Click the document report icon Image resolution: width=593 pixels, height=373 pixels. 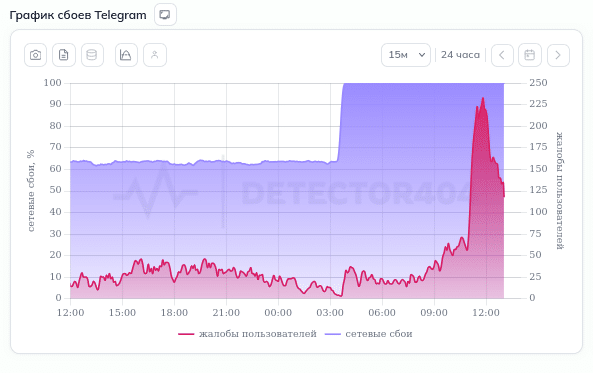click(64, 55)
